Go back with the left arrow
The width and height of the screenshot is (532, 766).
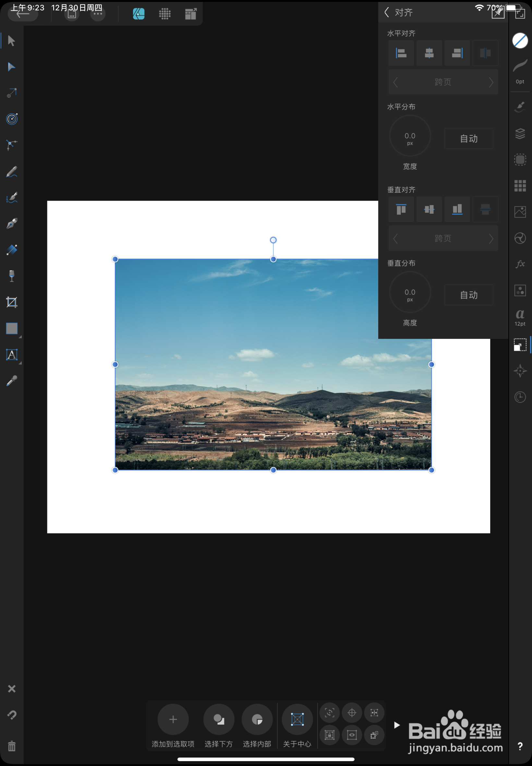[23, 14]
